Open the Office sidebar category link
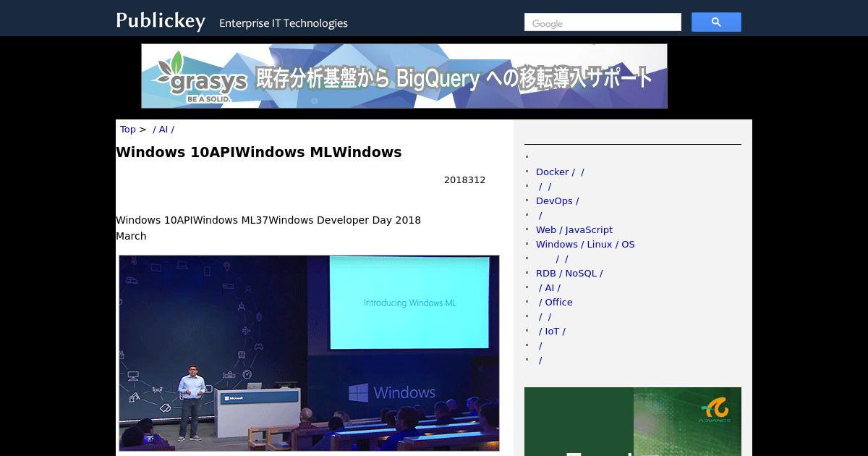The width and height of the screenshot is (868, 456). pos(556,303)
